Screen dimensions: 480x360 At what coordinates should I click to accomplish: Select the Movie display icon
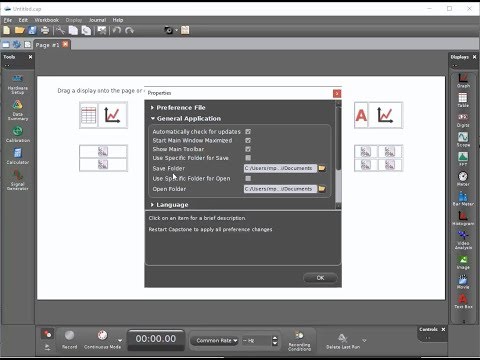pyautogui.click(x=463, y=282)
